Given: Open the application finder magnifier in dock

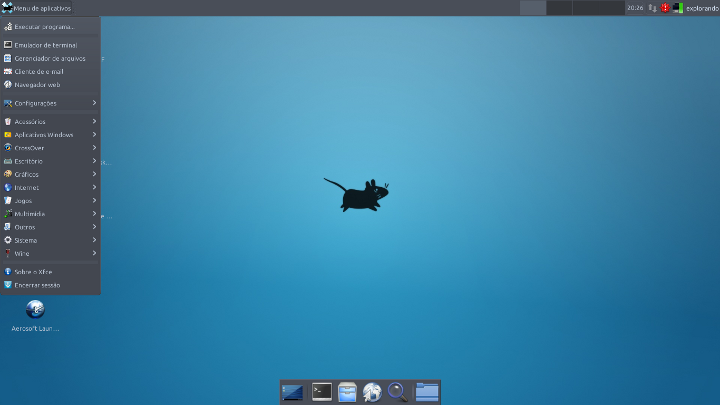Looking at the screenshot, I should [x=398, y=393].
